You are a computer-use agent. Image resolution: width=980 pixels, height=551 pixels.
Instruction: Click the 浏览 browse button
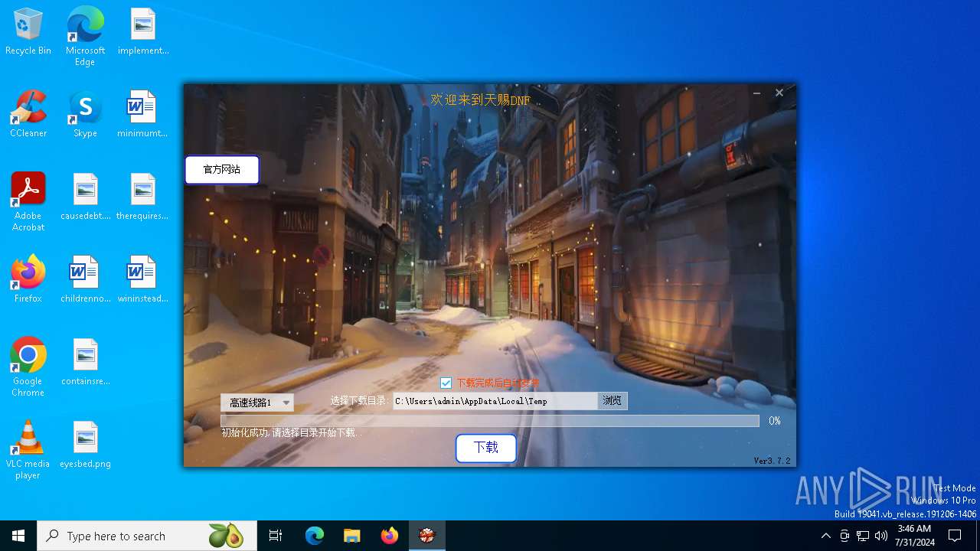point(612,401)
